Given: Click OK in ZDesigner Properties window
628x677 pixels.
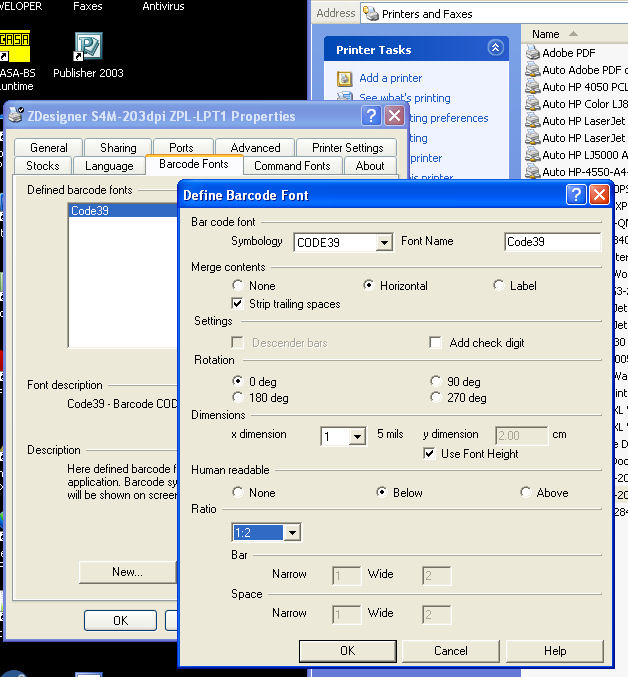Looking at the screenshot, I should (120, 620).
